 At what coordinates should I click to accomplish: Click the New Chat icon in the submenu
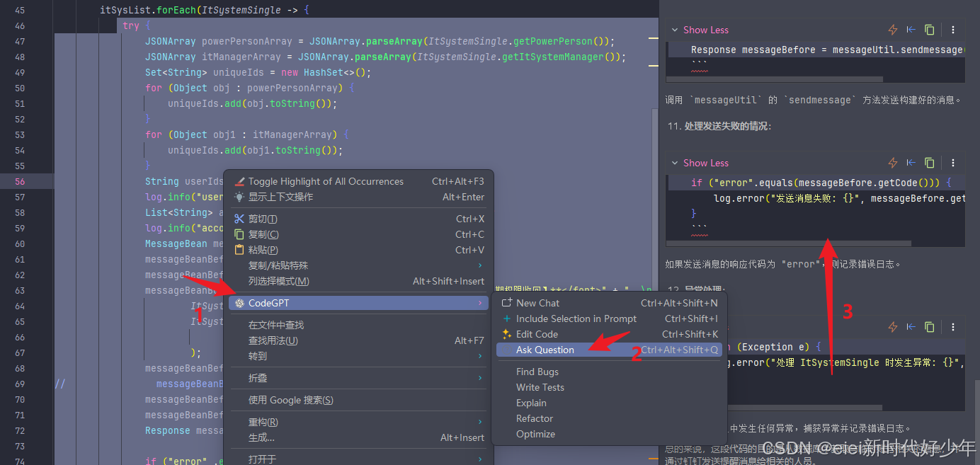click(506, 303)
